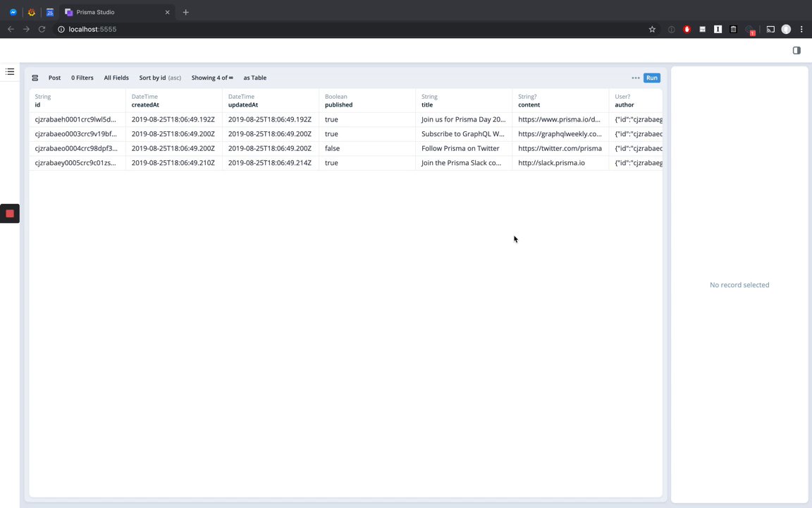Viewport: 812px width, 508px height.
Task: Select updatedAt cell 2019-08-25T18:06:49.214Z
Action: 271,163
